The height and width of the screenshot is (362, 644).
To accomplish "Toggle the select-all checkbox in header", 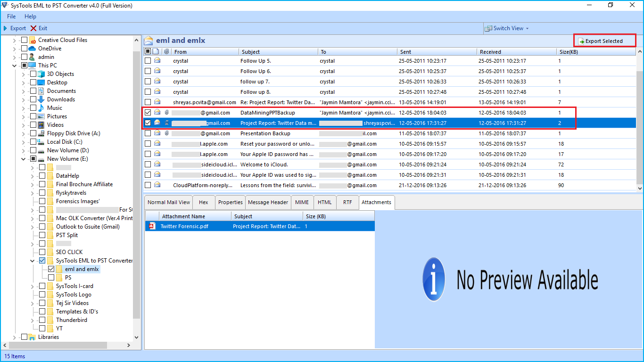I will (x=148, y=51).
